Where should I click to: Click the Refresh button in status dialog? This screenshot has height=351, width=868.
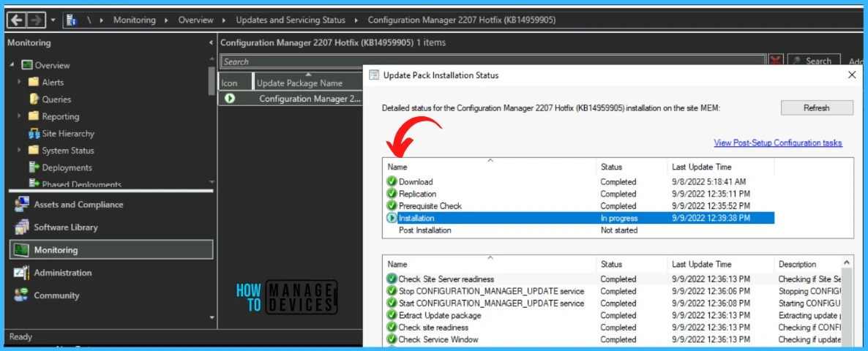click(817, 107)
